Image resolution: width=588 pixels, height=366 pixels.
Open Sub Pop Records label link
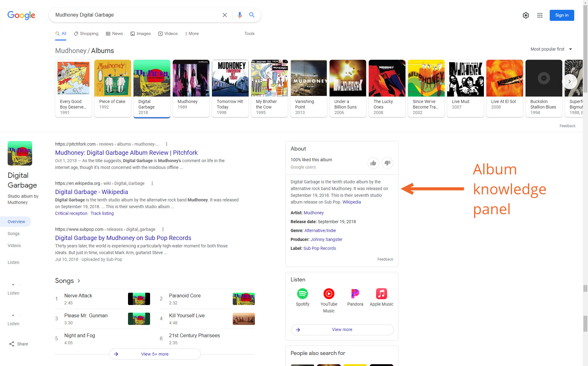point(320,248)
